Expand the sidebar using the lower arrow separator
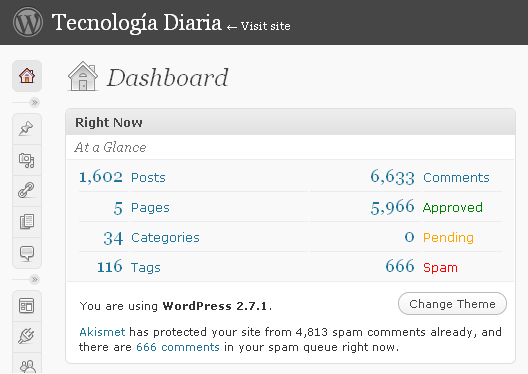The width and height of the screenshot is (528, 374). (34, 279)
